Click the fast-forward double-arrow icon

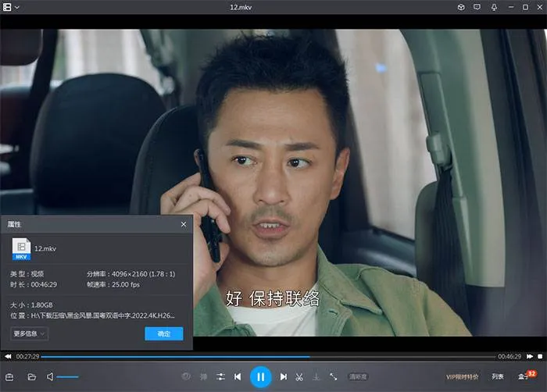pyautogui.click(x=530, y=356)
